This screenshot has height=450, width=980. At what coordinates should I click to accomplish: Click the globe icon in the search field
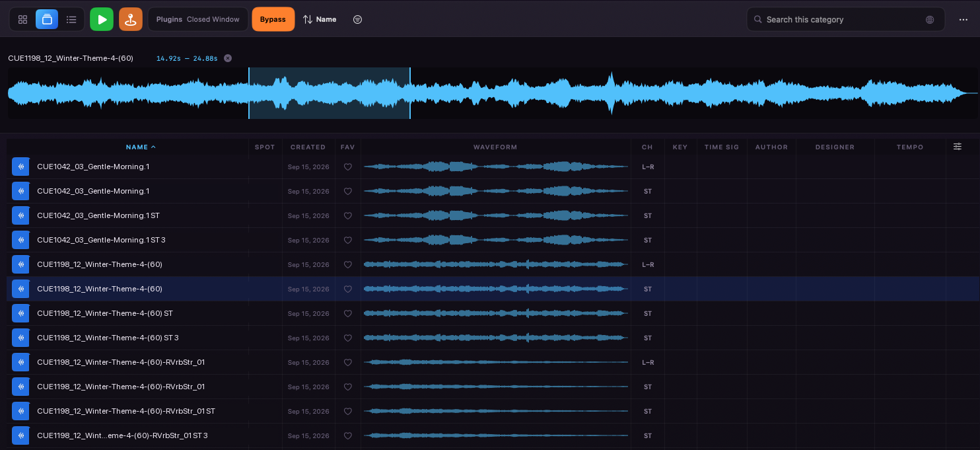930,20
